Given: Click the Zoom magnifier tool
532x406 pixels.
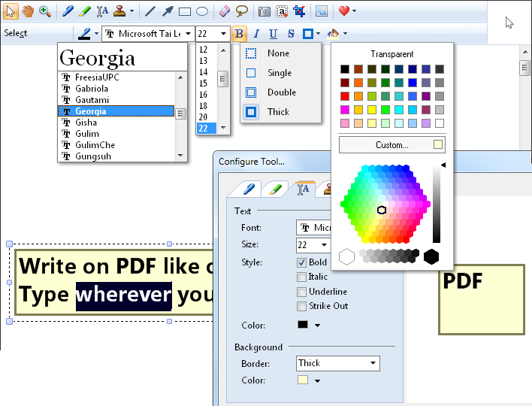Looking at the screenshot, I should [44, 11].
